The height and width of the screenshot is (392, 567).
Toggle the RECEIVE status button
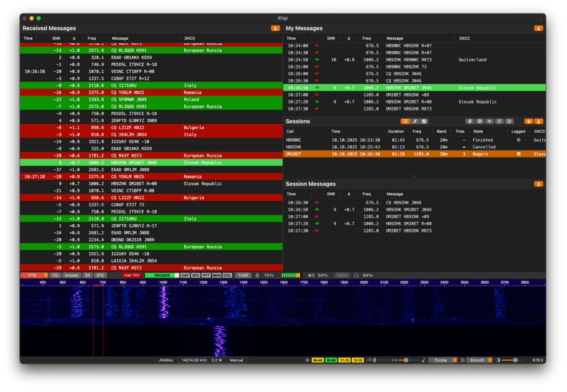point(162,275)
